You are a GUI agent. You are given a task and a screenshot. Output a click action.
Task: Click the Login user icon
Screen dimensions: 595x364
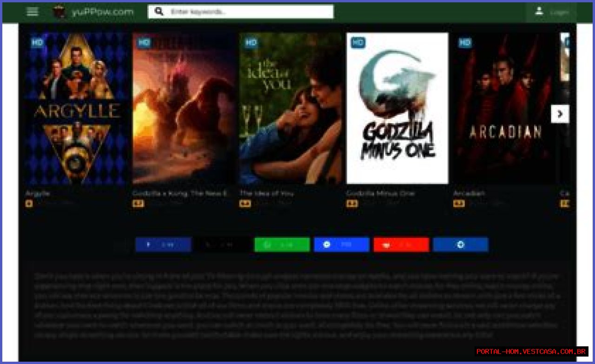pos(539,12)
